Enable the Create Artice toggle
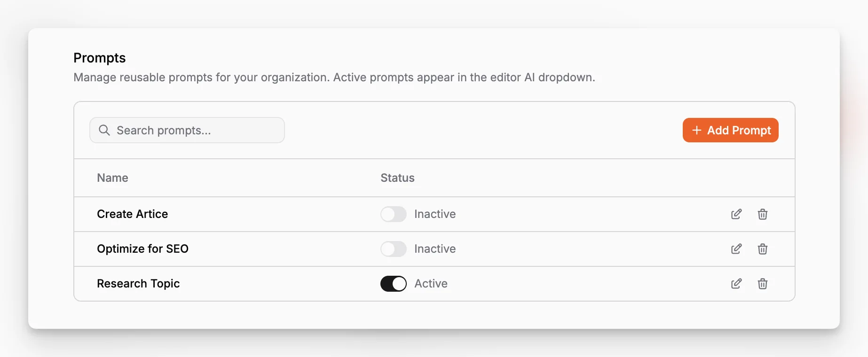The image size is (868, 357). coord(394,214)
